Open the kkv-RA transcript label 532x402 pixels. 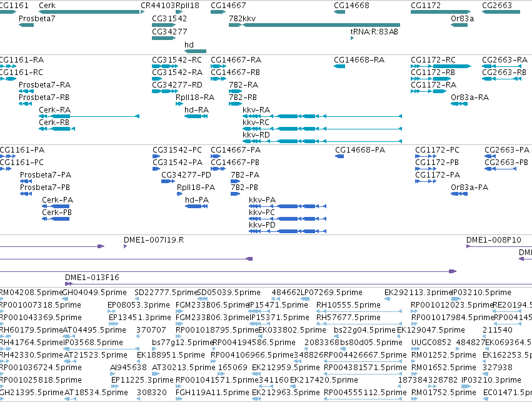(x=256, y=110)
